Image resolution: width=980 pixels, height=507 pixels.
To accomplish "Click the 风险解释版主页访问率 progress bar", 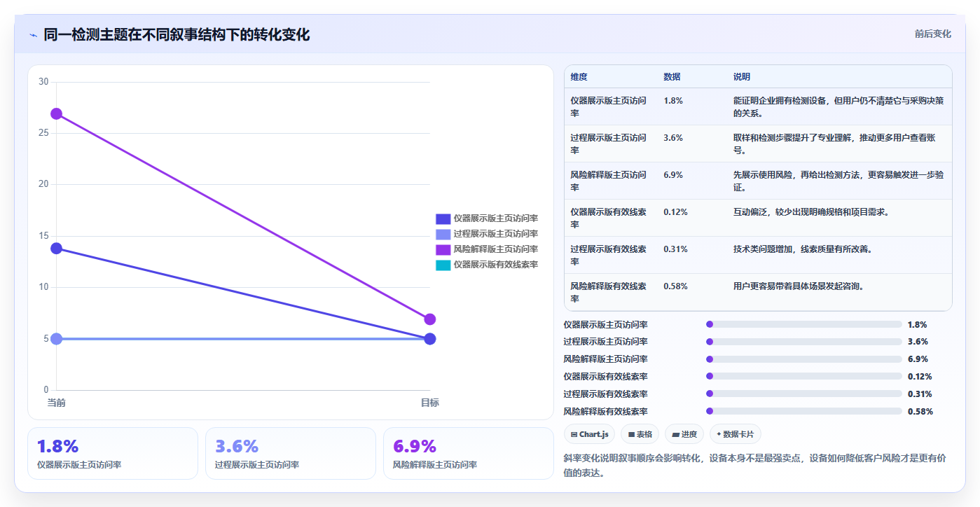I will (803, 359).
